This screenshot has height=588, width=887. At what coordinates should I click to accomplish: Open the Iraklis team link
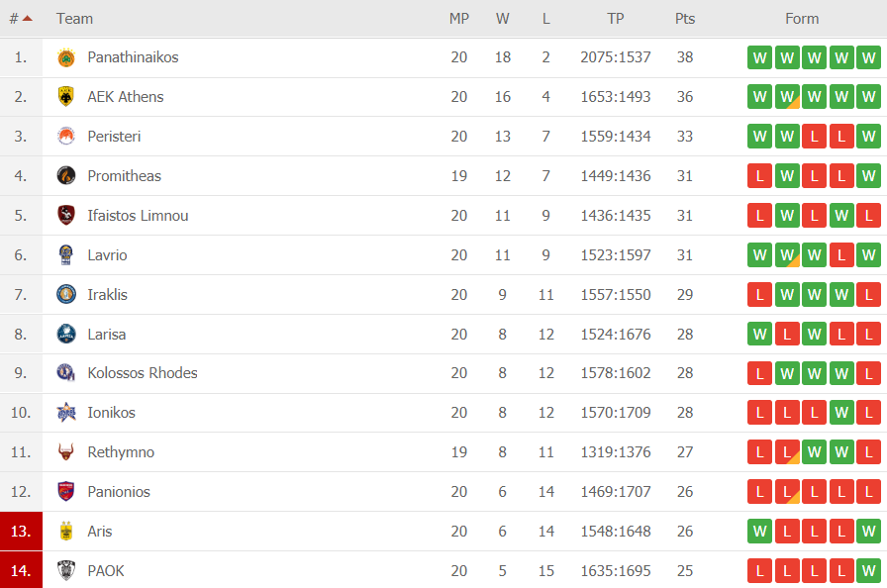click(x=107, y=295)
